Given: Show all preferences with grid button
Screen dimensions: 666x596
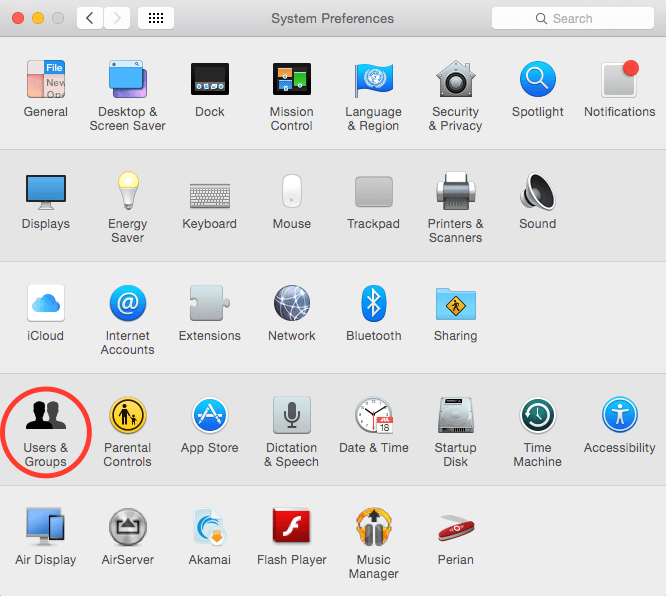Looking at the screenshot, I should (156, 18).
